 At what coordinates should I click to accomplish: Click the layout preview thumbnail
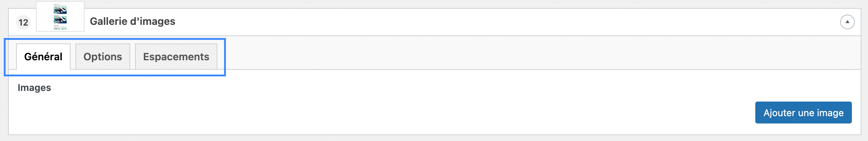pos(60,16)
